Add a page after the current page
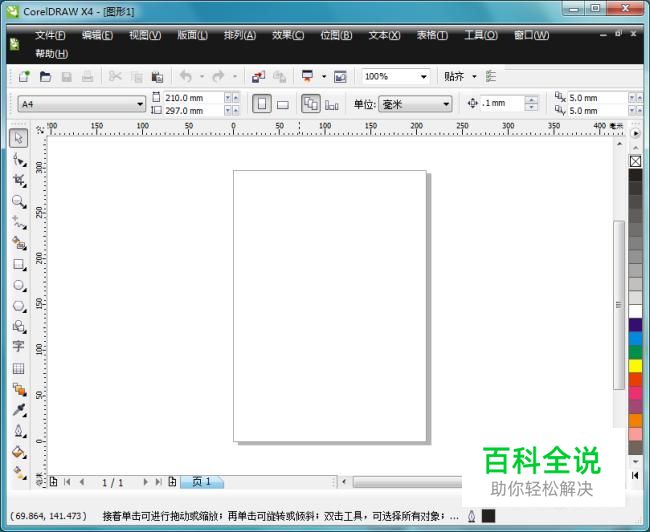Image resolution: width=650 pixels, height=532 pixels. point(172,482)
